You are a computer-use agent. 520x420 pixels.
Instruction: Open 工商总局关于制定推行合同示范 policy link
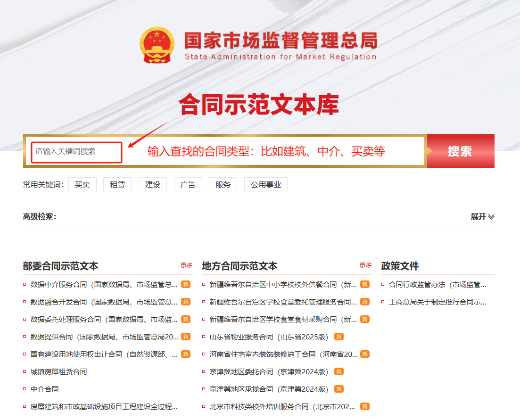coord(437,302)
